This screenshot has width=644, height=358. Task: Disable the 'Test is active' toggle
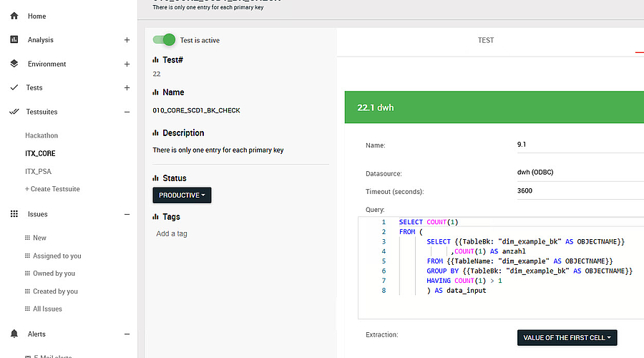click(x=165, y=40)
